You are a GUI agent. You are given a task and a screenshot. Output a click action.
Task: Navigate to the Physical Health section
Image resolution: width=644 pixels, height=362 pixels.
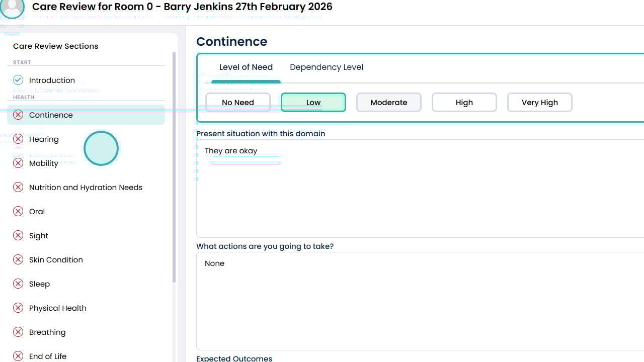(x=57, y=308)
